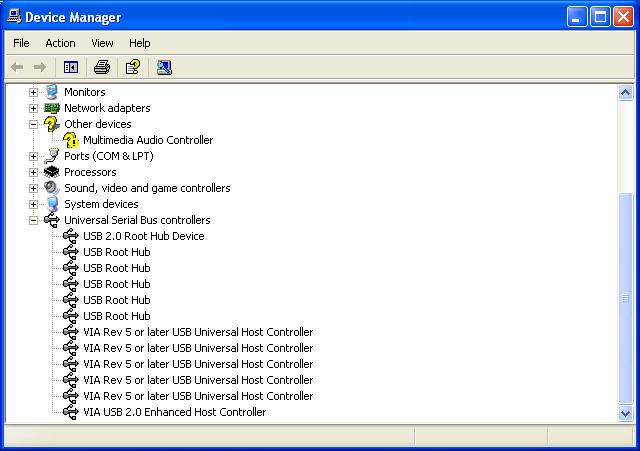640x451 pixels.
Task: Click the Back arrow in the toolbar
Action: point(17,67)
